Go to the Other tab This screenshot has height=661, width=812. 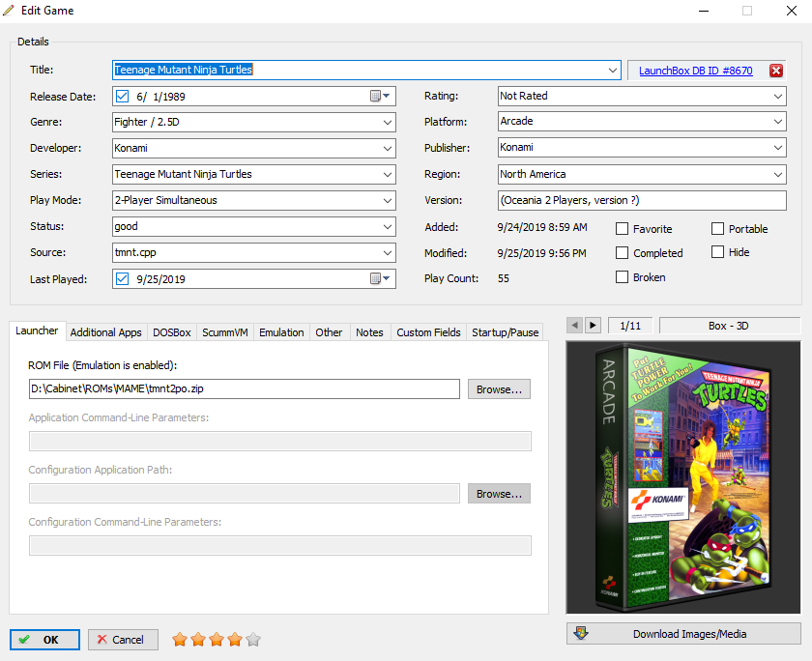329,332
